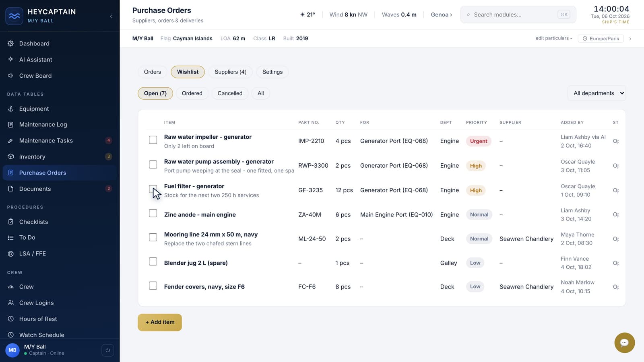This screenshot has width=644, height=362.
Task: Open LSA / FFE lifebuoy icon
Action: tap(11, 254)
